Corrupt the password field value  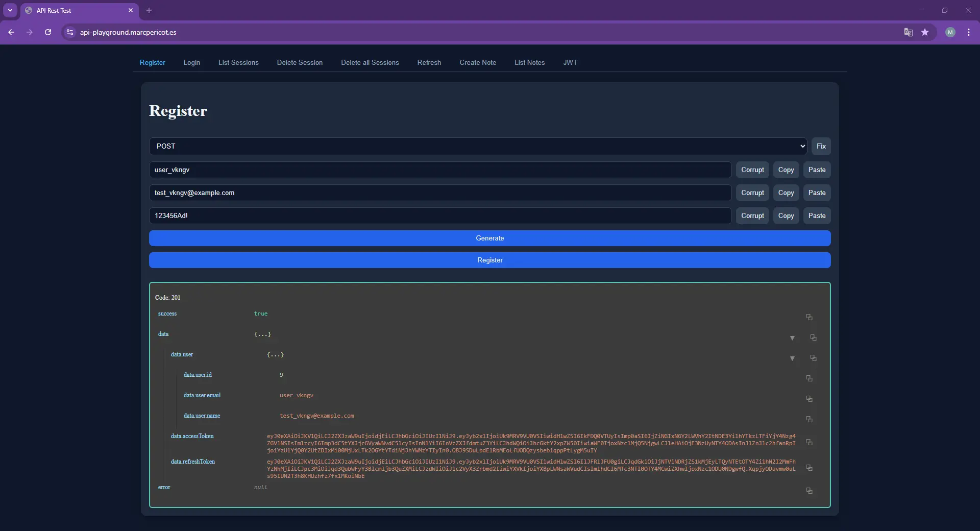(x=752, y=215)
